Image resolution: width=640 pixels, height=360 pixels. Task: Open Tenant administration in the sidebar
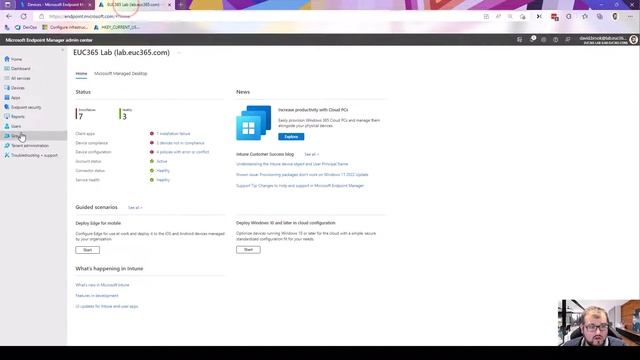(x=29, y=145)
